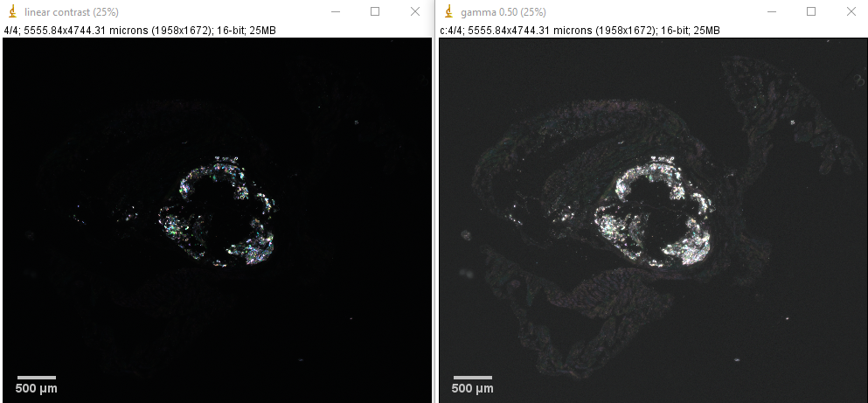Click the bright birefringent tissue ring in linear contrast image
This screenshot has height=403, width=868.
[x=258, y=245]
